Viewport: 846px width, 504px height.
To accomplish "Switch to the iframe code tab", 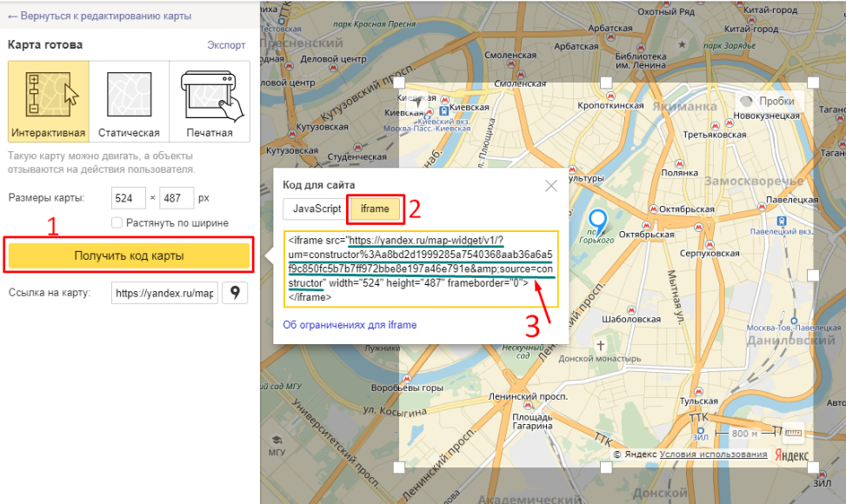I will click(x=375, y=209).
